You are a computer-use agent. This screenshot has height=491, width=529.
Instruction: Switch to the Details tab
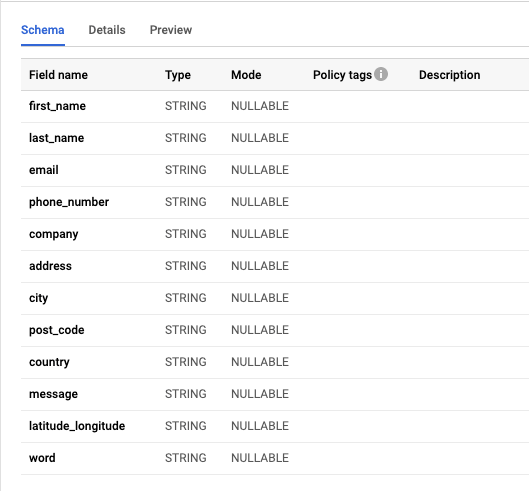pyautogui.click(x=107, y=30)
